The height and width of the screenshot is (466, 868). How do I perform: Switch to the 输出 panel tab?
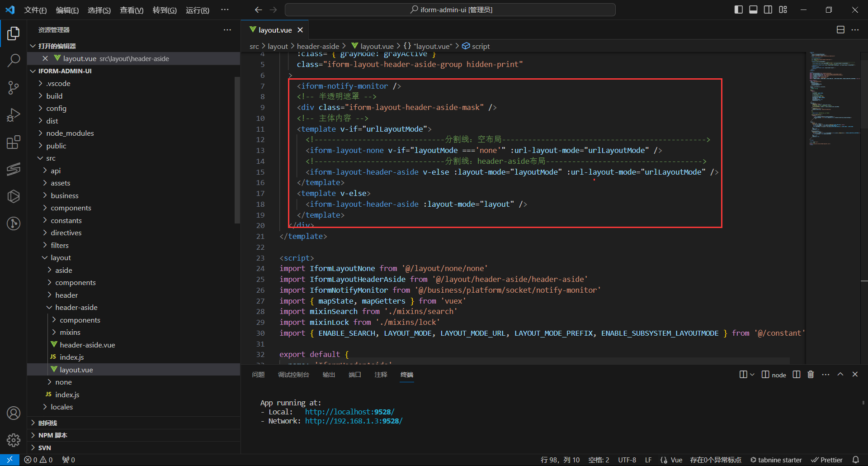click(329, 375)
